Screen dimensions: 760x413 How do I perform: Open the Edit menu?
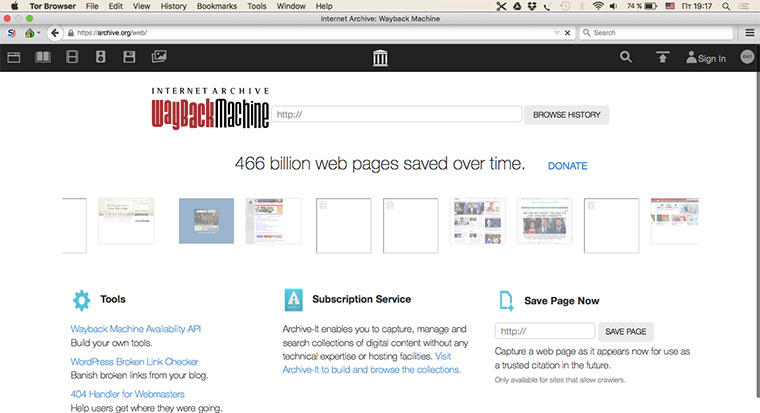115,6
